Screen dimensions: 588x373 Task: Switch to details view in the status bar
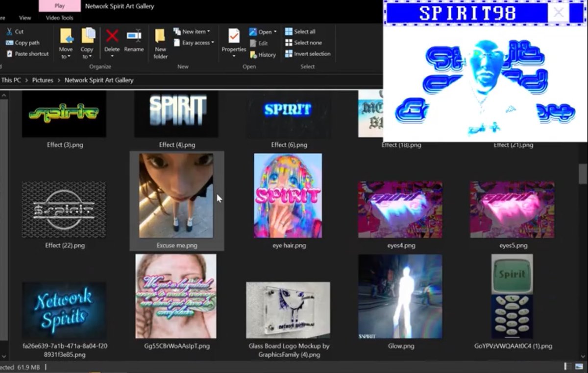click(x=567, y=366)
